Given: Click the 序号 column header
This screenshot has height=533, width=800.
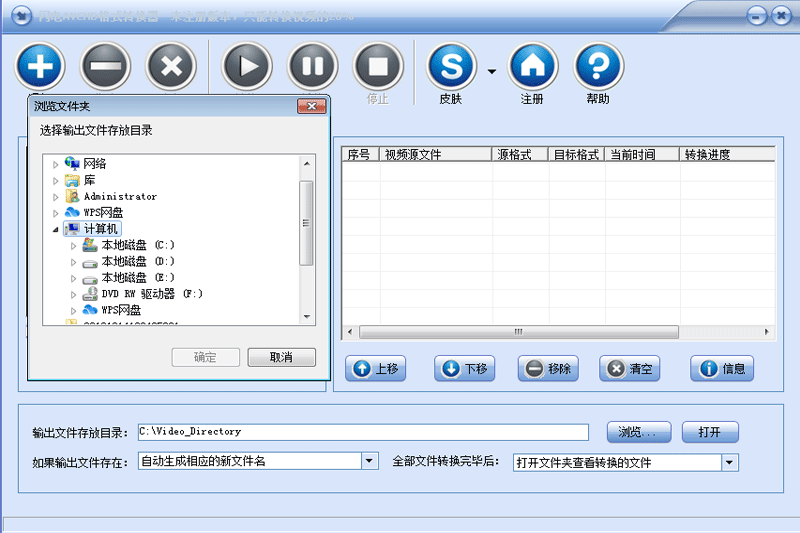Looking at the screenshot, I should (x=360, y=154).
